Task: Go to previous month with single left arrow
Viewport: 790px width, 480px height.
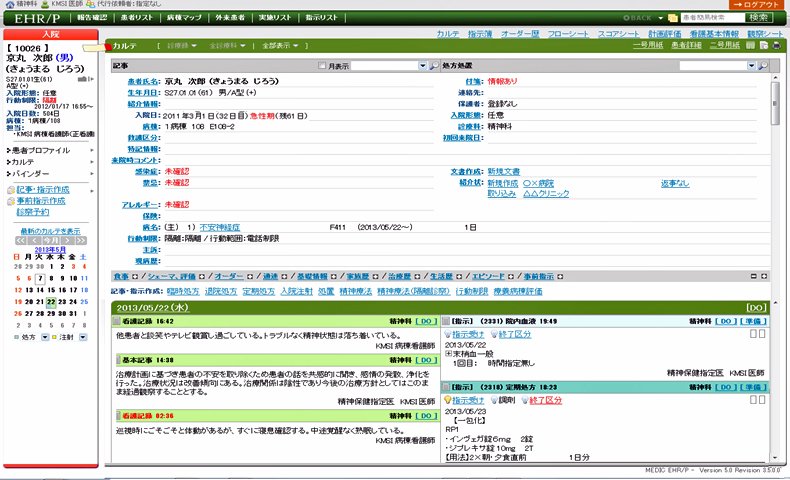Action: click(34, 241)
